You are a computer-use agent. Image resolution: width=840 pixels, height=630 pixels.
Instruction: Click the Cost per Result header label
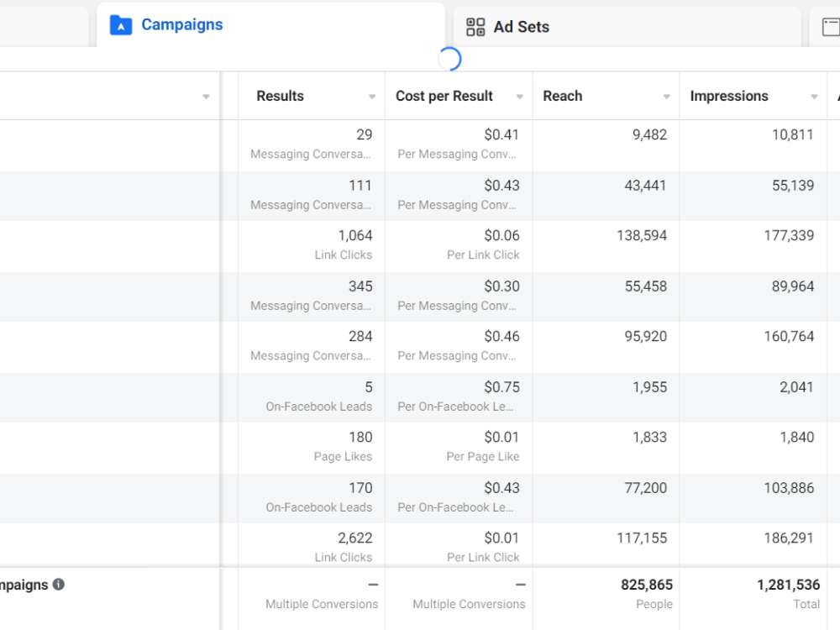[444, 96]
